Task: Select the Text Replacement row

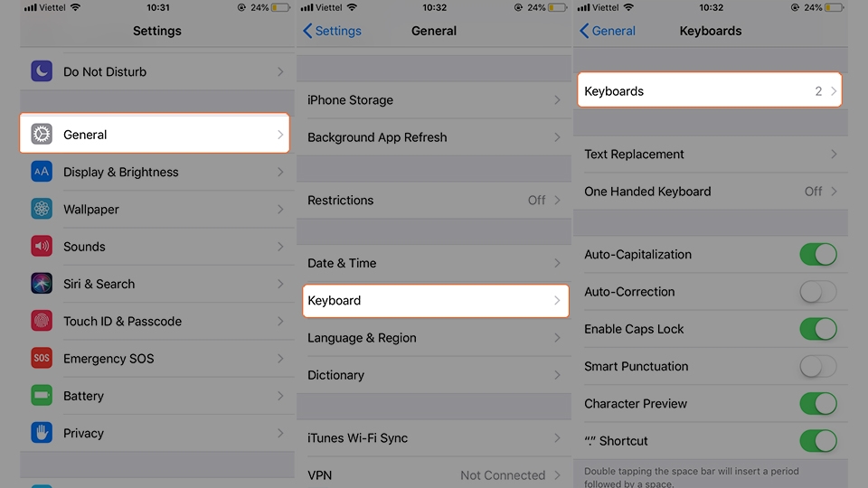Action: click(x=711, y=155)
